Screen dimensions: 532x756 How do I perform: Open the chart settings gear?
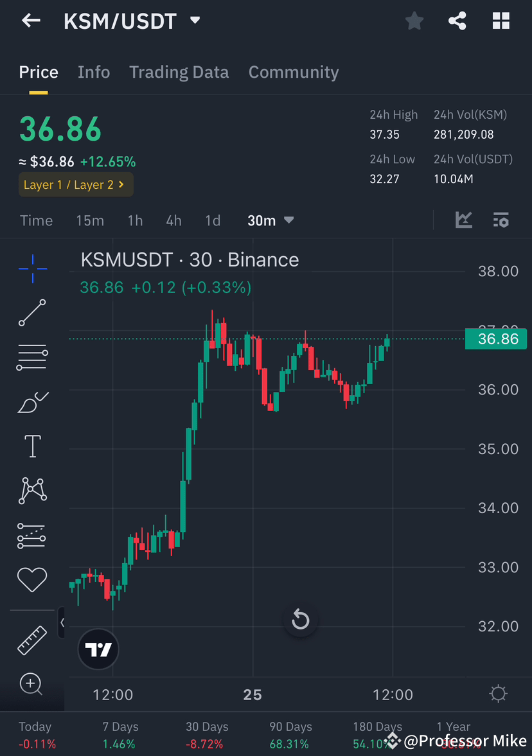tap(498, 694)
